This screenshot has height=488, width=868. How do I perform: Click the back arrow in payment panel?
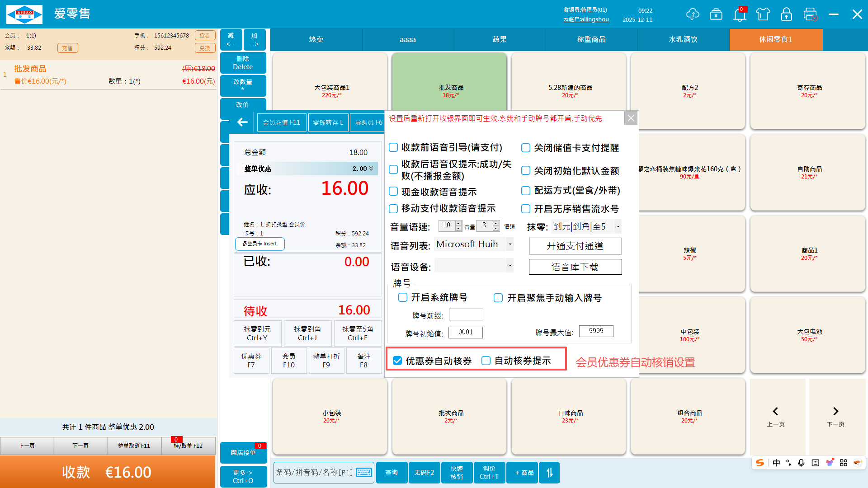click(x=243, y=122)
